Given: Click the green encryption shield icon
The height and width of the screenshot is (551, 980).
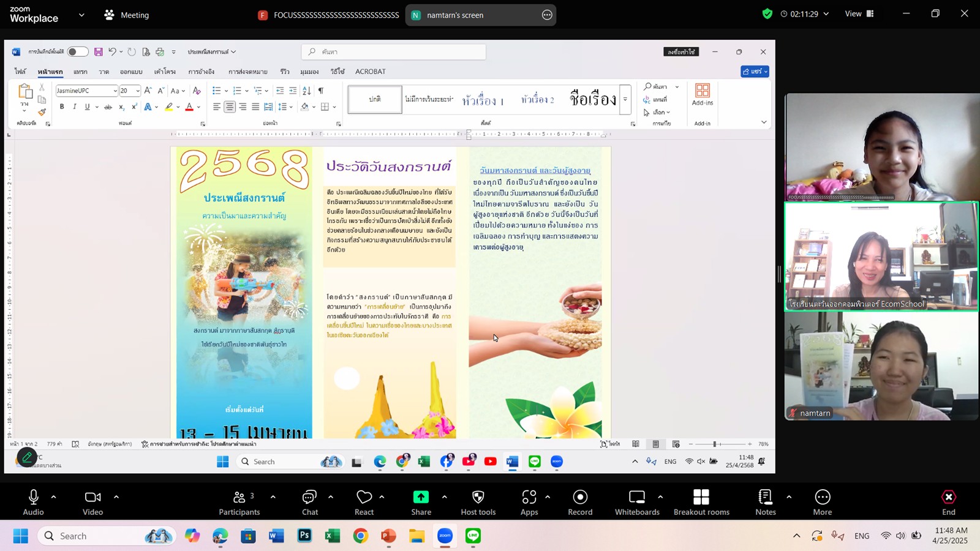Looking at the screenshot, I should coord(767,13).
